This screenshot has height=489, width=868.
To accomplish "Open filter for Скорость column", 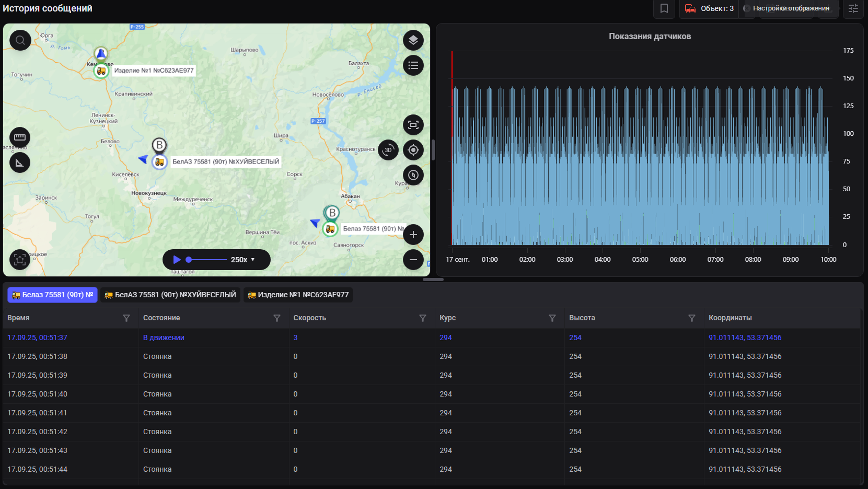I will click(422, 318).
